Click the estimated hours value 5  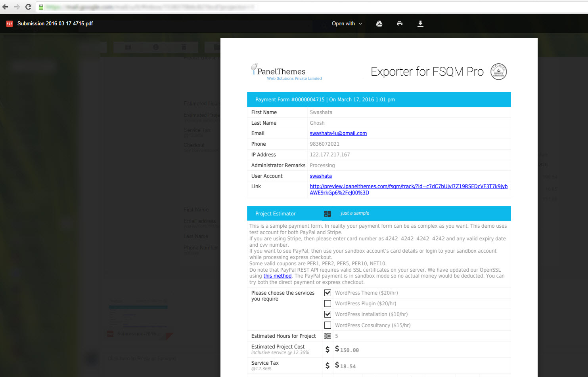pyautogui.click(x=337, y=336)
